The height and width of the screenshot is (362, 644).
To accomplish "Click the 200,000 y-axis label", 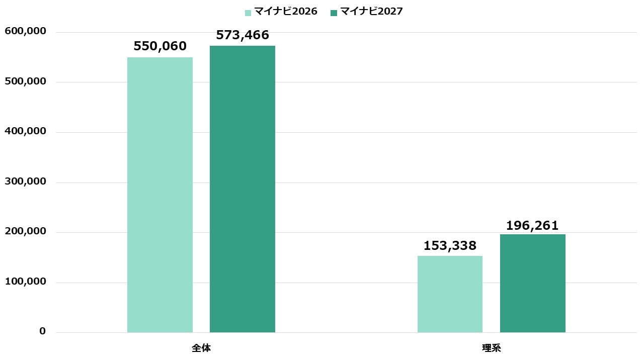I will click(x=25, y=231).
